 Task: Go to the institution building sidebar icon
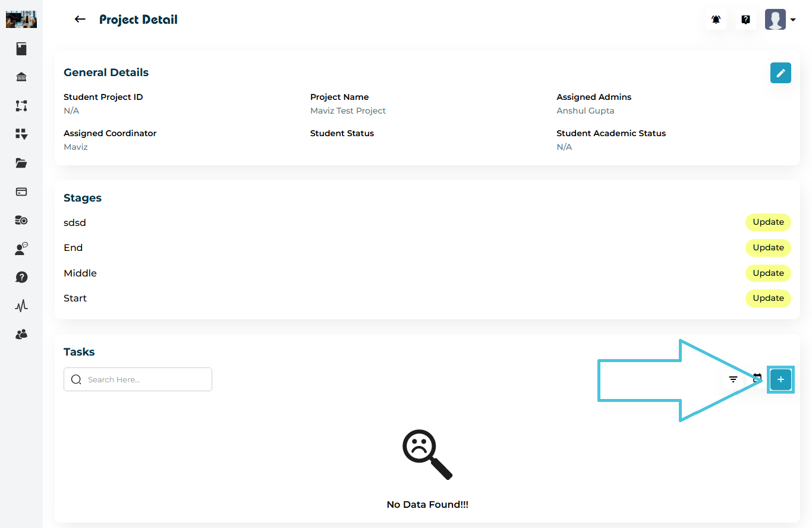click(x=21, y=77)
